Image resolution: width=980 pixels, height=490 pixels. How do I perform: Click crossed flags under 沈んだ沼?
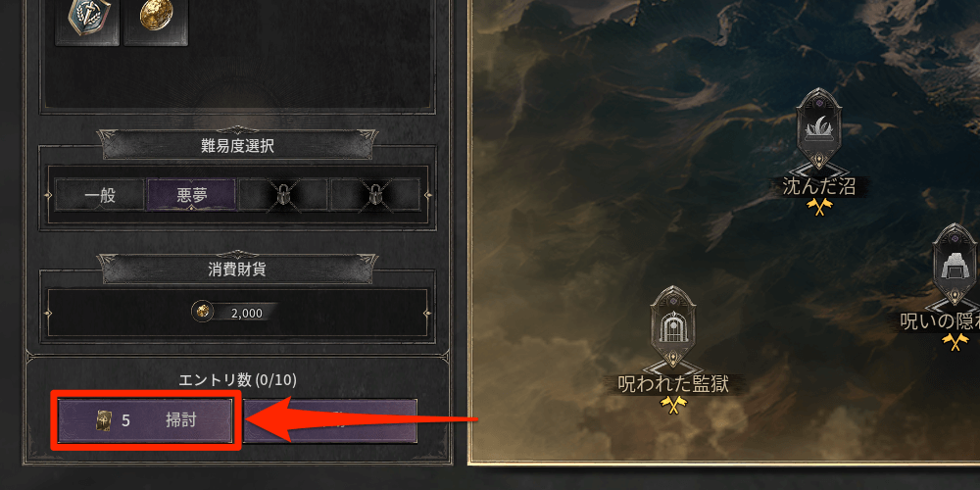(817, 206)
